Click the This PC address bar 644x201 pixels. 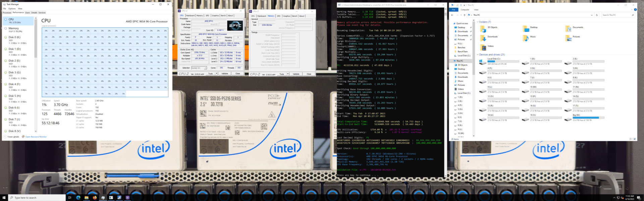[x=530, y=15]
